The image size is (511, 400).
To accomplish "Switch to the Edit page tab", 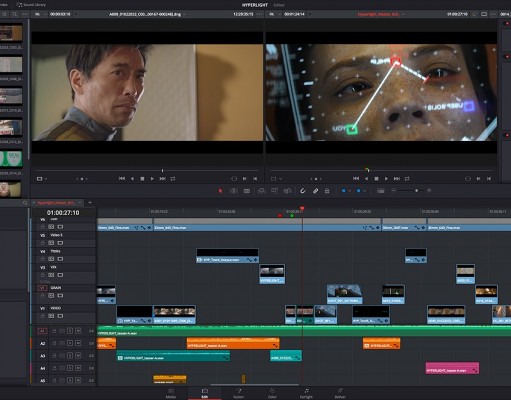I will coord(205,393).
